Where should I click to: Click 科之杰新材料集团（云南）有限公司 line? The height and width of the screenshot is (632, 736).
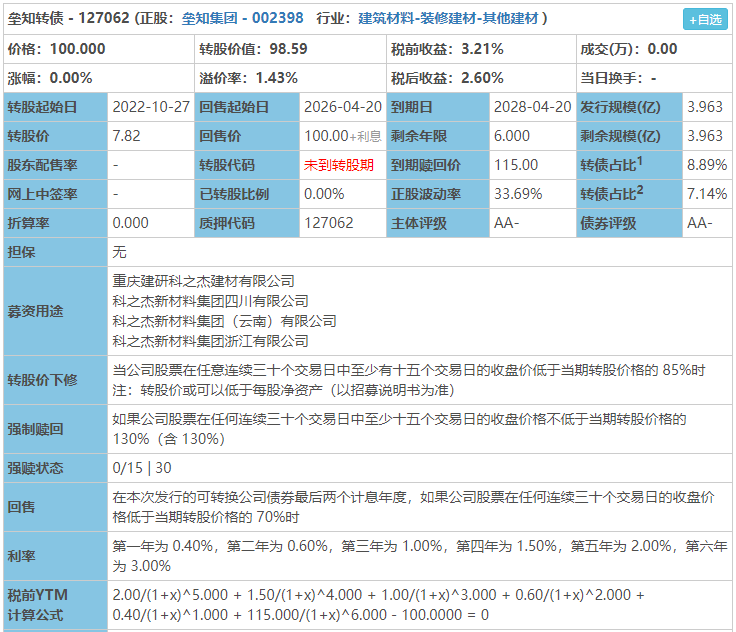point(224,321)
